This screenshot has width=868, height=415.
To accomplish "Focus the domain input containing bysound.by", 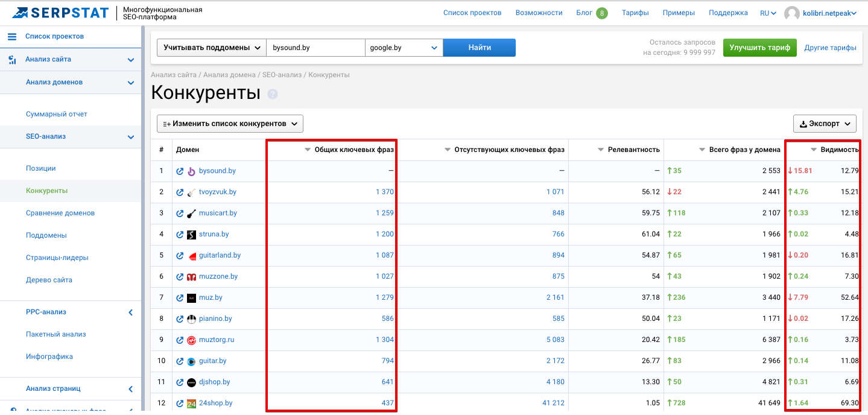I will pos(316,48).
